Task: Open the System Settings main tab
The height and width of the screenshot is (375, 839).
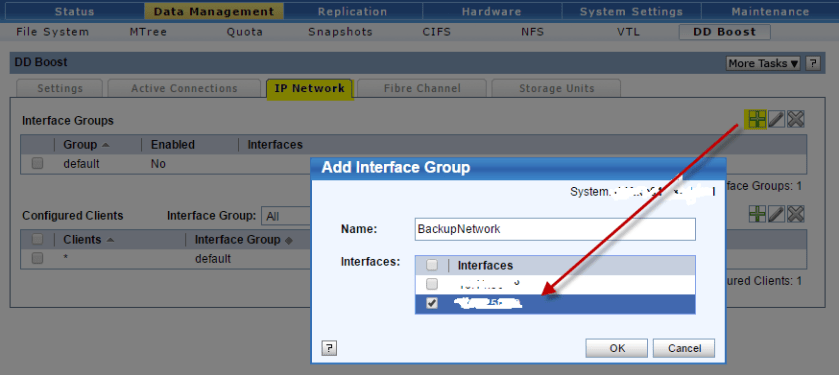Action: 631,11
